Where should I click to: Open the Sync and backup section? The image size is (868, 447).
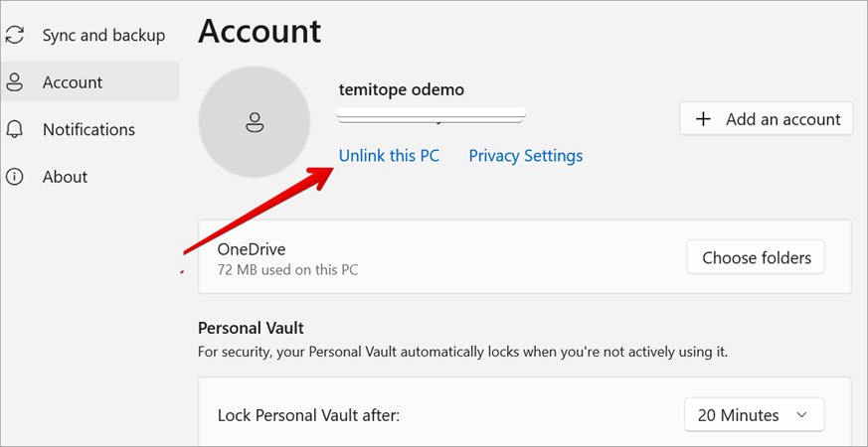(103, 36)
